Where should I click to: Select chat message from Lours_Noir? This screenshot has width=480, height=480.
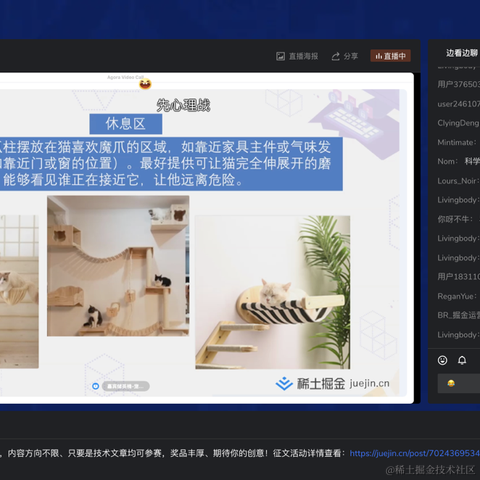[x=459, y=181]
